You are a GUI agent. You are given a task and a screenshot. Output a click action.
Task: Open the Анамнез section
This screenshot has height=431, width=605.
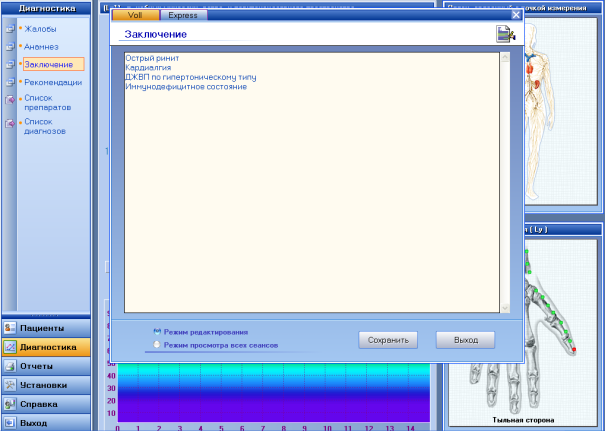41,46
